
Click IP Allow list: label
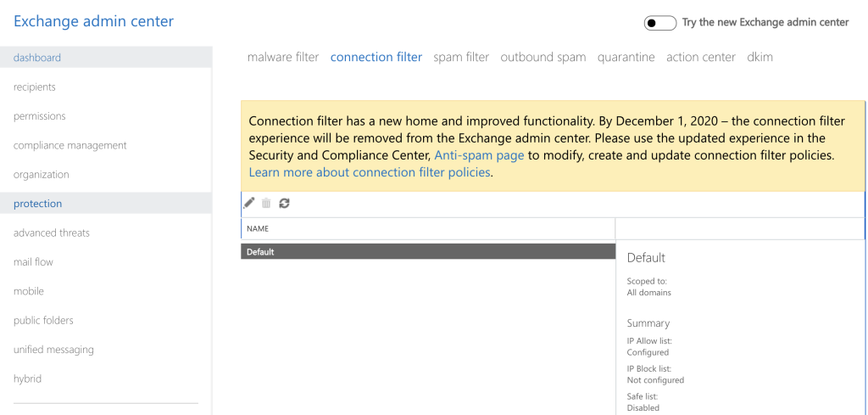(649, 341)
